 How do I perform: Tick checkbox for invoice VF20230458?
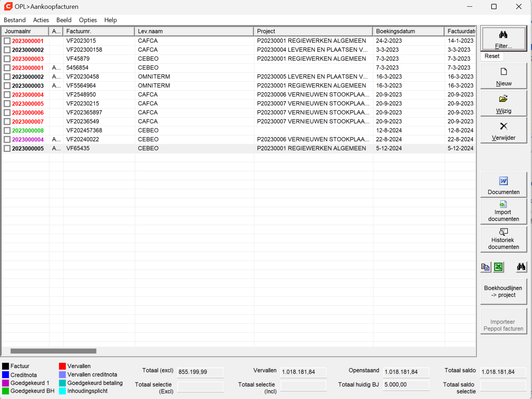pos(7,77)
